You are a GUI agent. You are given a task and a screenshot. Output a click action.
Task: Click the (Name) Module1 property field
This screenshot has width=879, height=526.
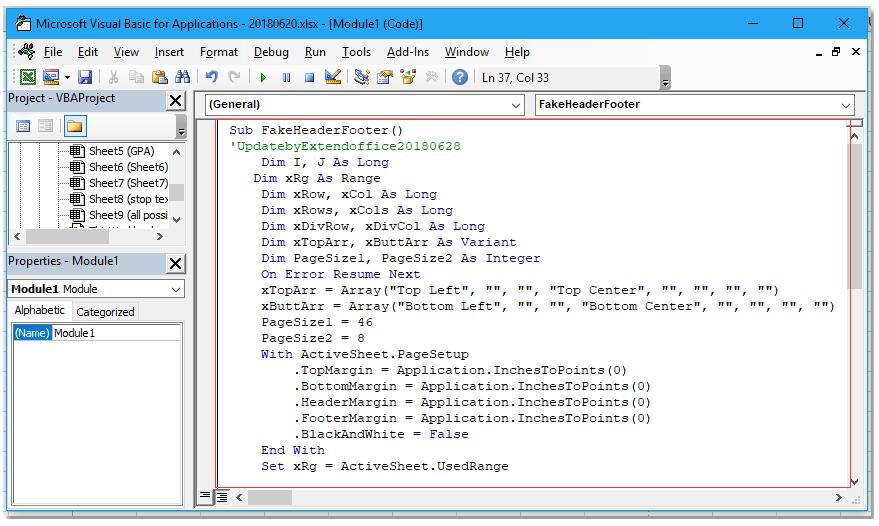tap(116, 333)
